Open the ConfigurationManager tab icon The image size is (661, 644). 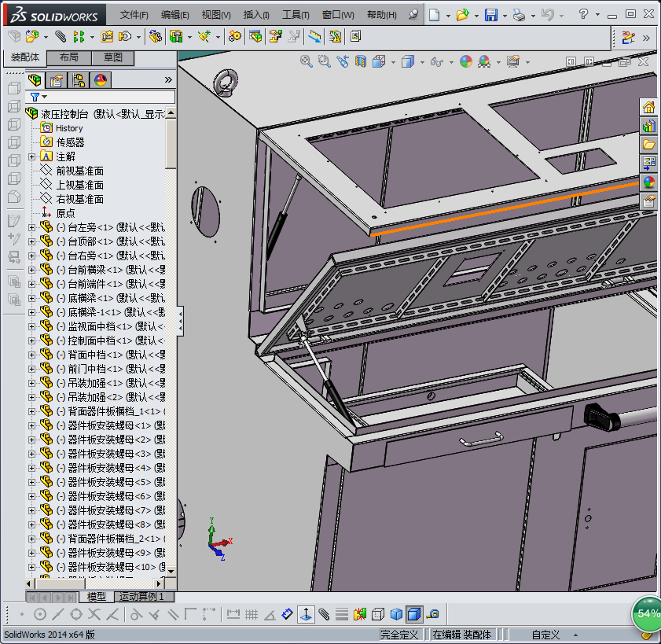click(x=79, y=79)
